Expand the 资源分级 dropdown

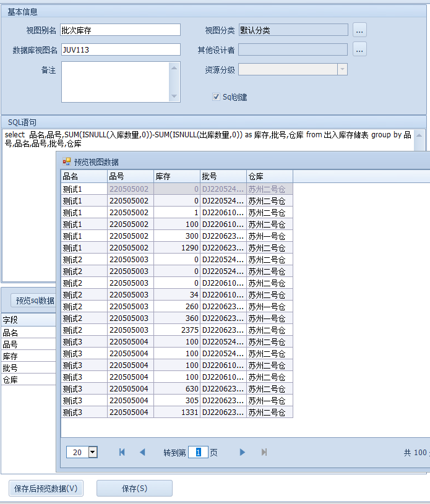coord(342,69)
